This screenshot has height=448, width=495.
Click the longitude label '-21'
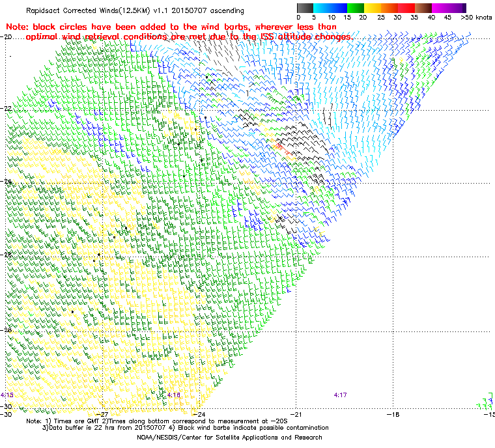coord(296,414)
